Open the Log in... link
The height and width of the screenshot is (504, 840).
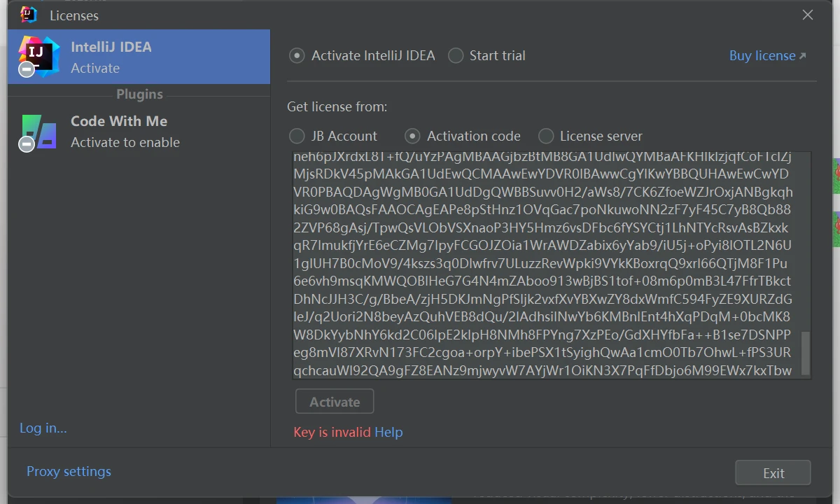(x=43, y=428)
